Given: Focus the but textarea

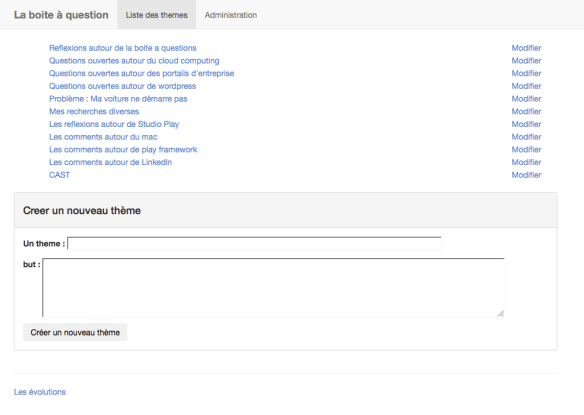Looking at the screenshot, I should [x=273, y=287].
